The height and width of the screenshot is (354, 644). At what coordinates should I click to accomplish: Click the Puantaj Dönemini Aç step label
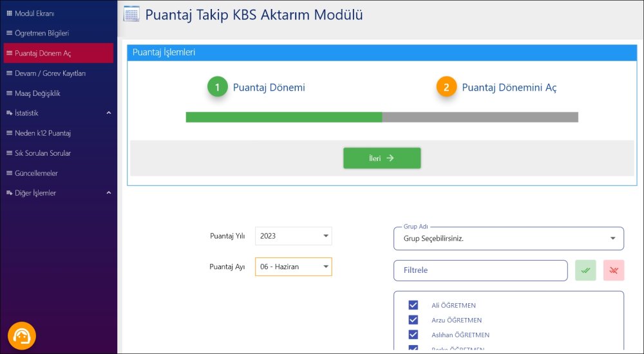(509, 88)
